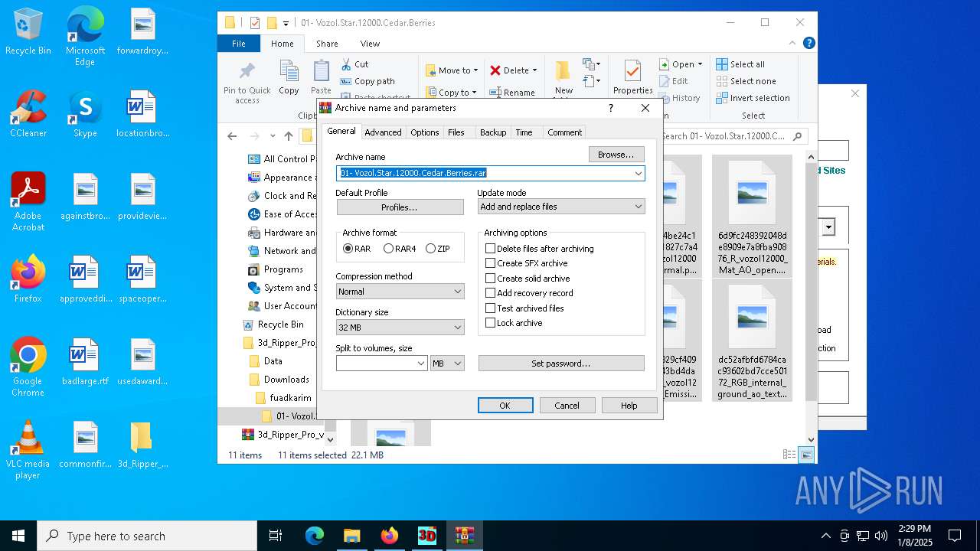The width and height of the screenshot is (980, 551).
Task: Open Archive name dropdown arrow
Action: pyautogui.click(x=638, y=174)
